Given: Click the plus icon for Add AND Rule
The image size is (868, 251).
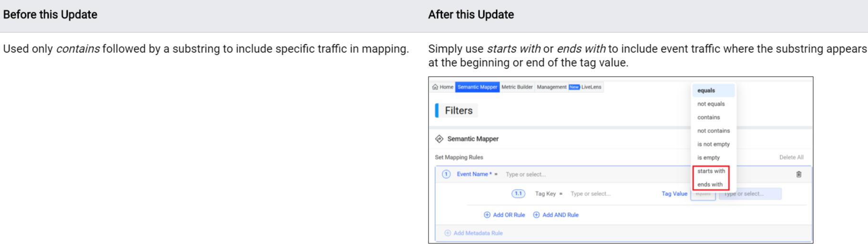Looking at the screenshot, I should point(536,215).
